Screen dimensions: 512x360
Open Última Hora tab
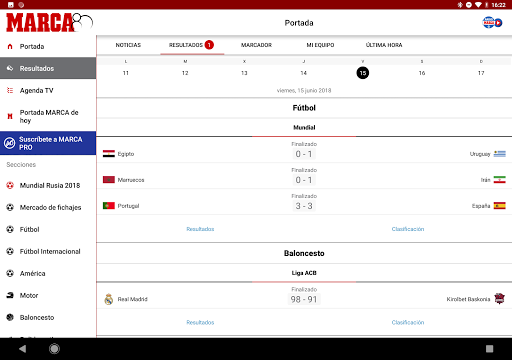[x=384, y=45]
